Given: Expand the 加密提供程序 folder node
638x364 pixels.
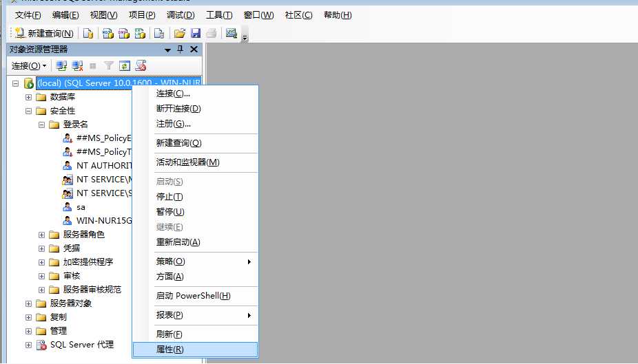Looking at the screenshot, I should coord(41,262).
